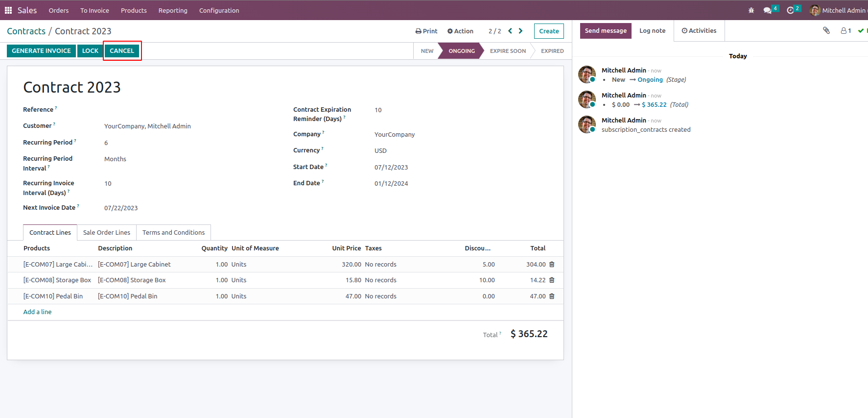
Task: Click the paperclip attachments icon
Action: pyautogui.click(x=826, y=30)
